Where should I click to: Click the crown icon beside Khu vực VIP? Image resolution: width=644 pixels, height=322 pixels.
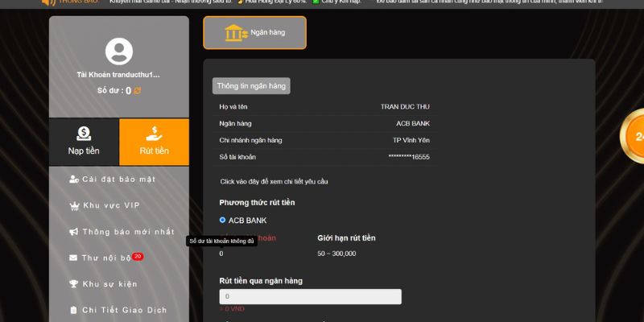(x=74, y=205)
